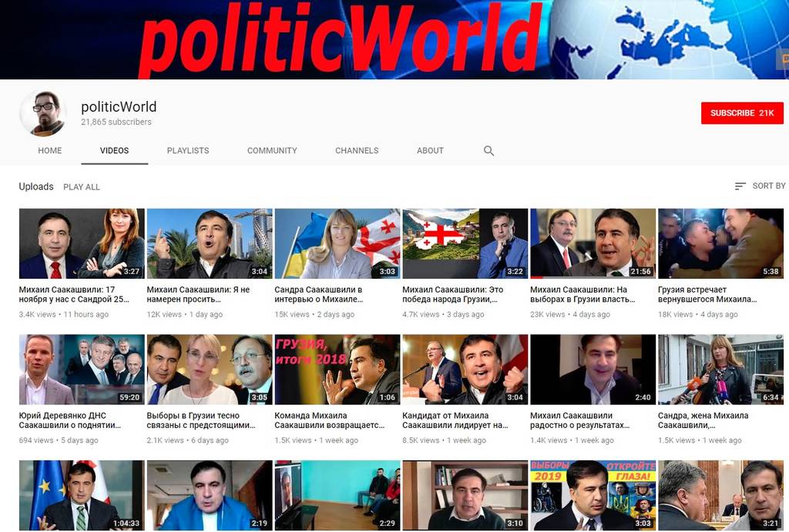Open title 'Юрий Деревянко ДНС Саакашвили о поднятии'
789x532 pixels.
[x=70, y=420]
